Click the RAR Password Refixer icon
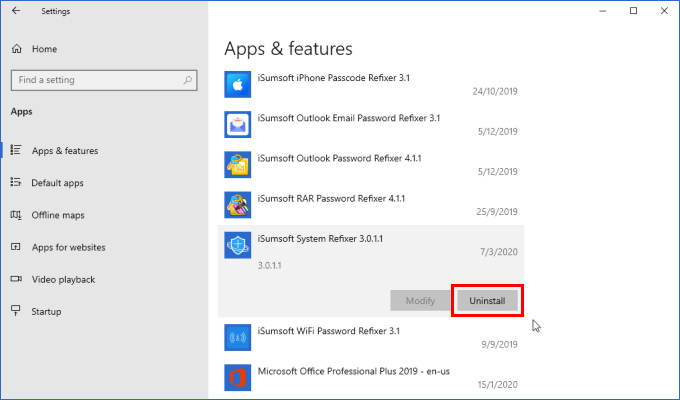 238,205
